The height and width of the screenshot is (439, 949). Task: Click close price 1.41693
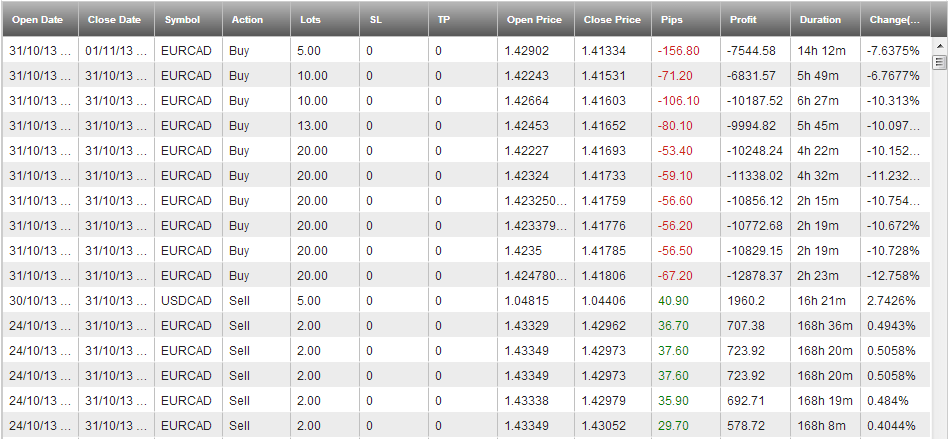pyautogui.click(x=604, y=151)
